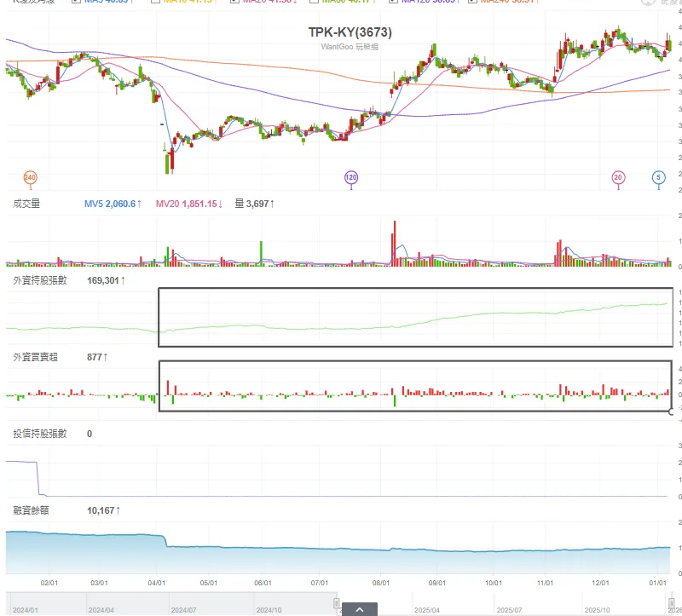
Task: Click the 量 3,697 volume reading
Action: (255, 204)
